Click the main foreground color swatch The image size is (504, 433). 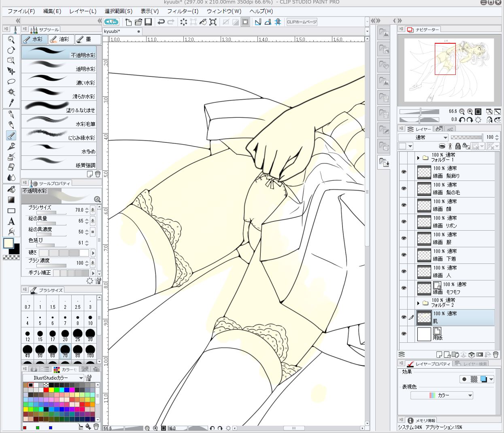(x=8, y=243)
